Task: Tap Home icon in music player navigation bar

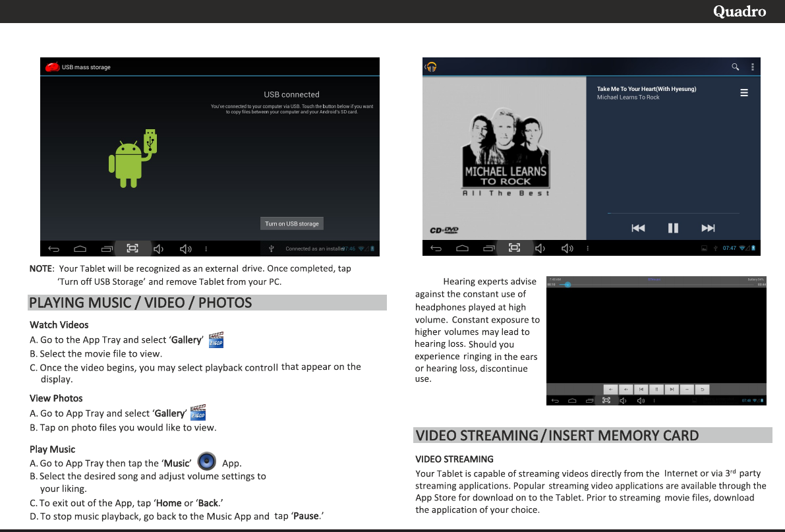Action: 463,248
